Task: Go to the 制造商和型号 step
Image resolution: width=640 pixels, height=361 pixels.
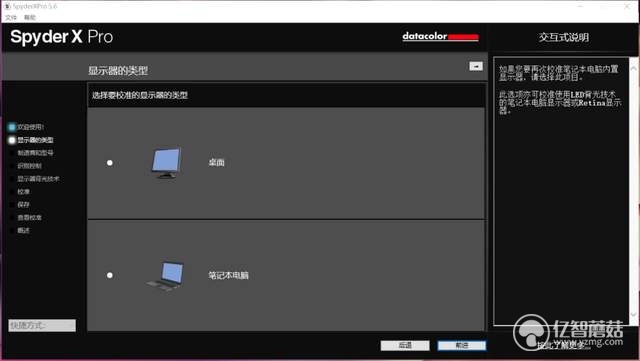Action: tap(35, 153)
